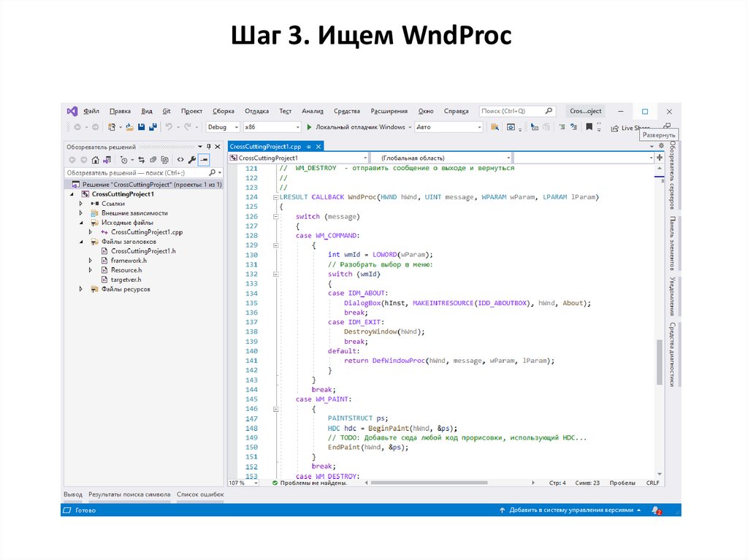This screenshot has height=560, width=748.
Task: Open Обозреватель серверов side panel
Action: coord(672,175)
